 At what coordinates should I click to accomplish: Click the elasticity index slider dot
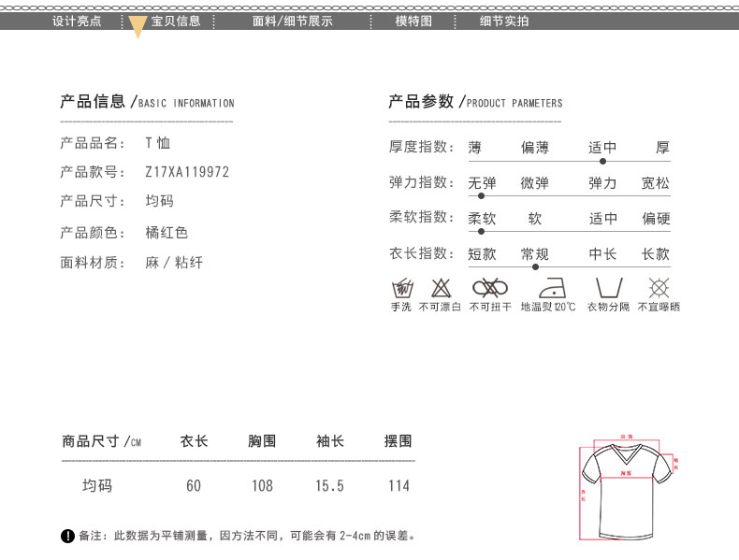pyautogui.click(x=481, y=196)
